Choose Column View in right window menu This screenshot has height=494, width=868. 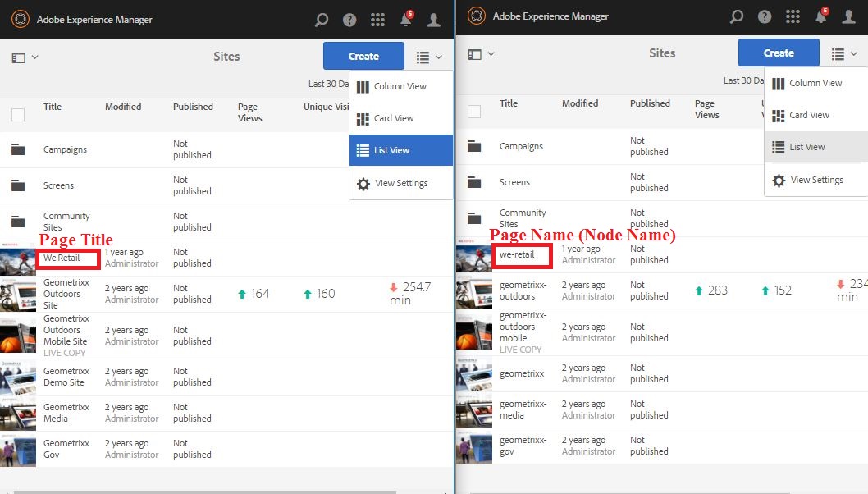click(816, 83)
